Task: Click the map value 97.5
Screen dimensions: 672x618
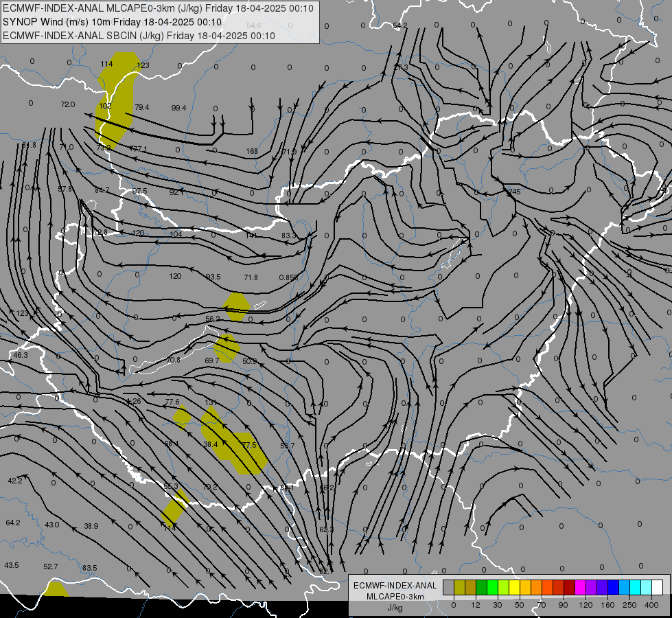Action: [x=139, y=191]
